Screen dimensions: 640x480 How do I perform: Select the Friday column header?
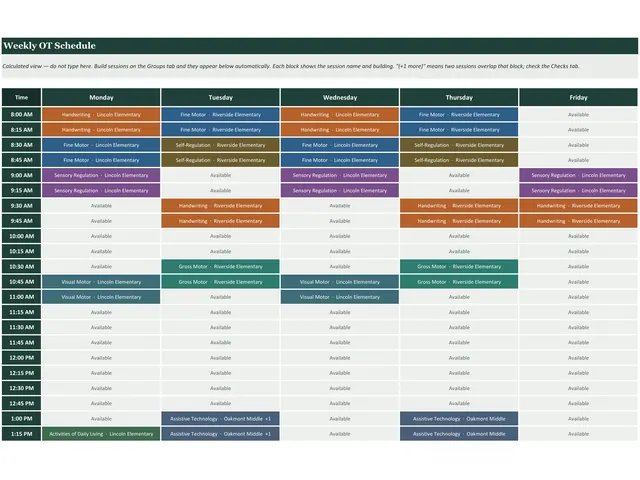pos(578,98)
